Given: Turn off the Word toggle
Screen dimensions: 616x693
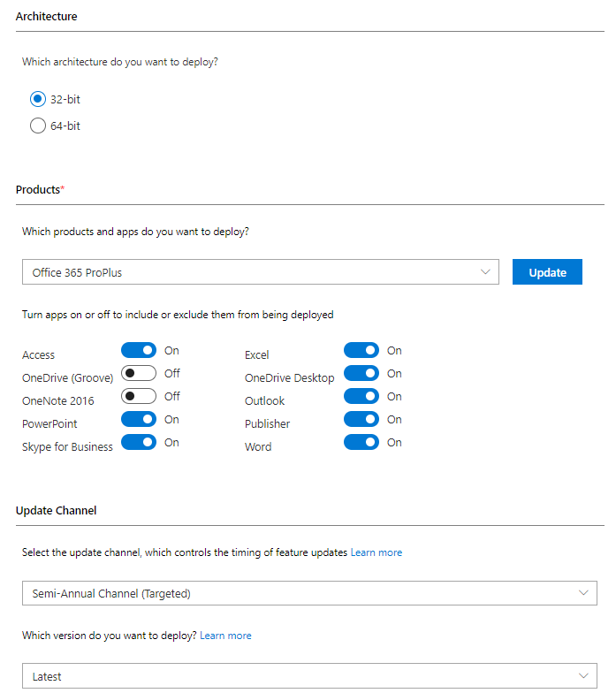Looking at the screenshot, I should point(361,442).
